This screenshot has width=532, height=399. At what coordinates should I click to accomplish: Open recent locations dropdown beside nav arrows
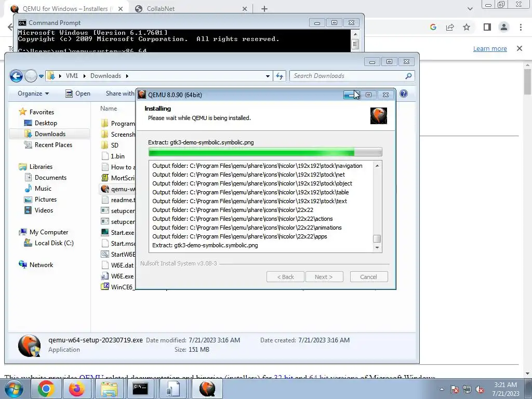coord(41,76)
